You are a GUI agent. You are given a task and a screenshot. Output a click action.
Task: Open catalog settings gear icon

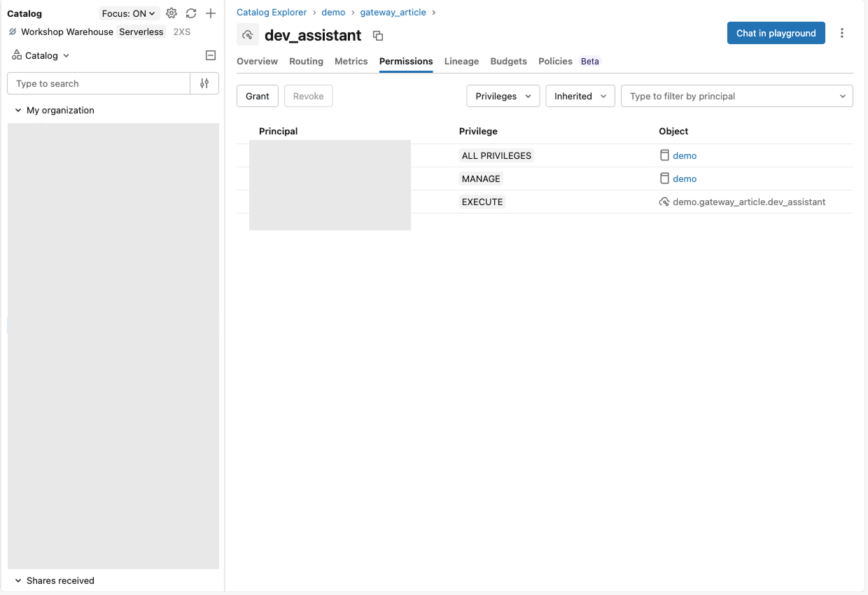point(171,13)
